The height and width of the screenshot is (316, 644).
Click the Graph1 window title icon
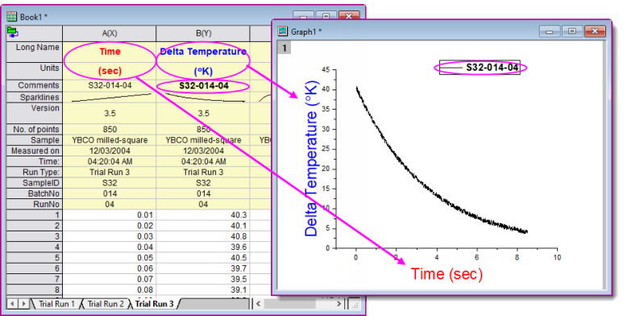(283, 31)
